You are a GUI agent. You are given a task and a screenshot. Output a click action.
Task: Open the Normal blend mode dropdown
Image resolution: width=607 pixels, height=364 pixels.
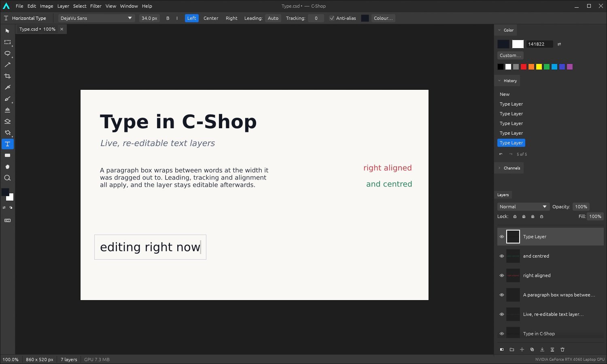click(x=523, y=207)
